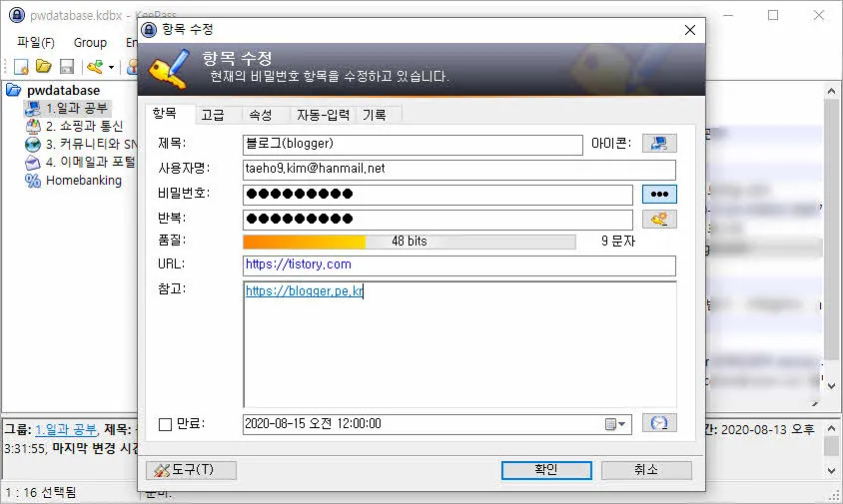Click the 반복 repeat password field
Image resolution: width=843 pixels, height=504 pixels.
pos(437,220)
